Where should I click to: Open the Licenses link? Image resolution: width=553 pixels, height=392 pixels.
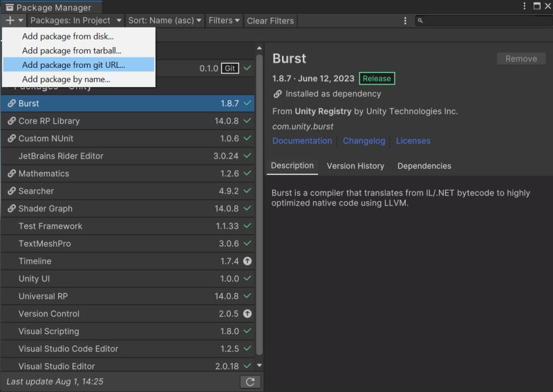413,141
